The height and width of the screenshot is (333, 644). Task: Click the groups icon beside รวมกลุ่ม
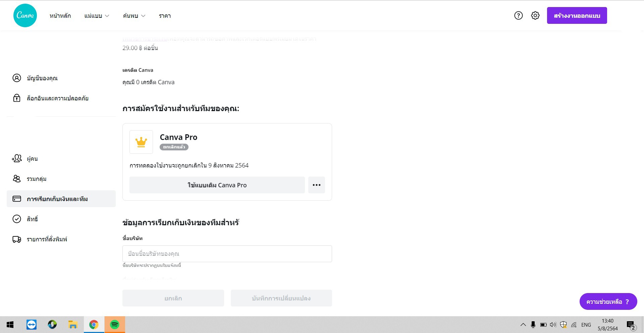tap(17, 179)
